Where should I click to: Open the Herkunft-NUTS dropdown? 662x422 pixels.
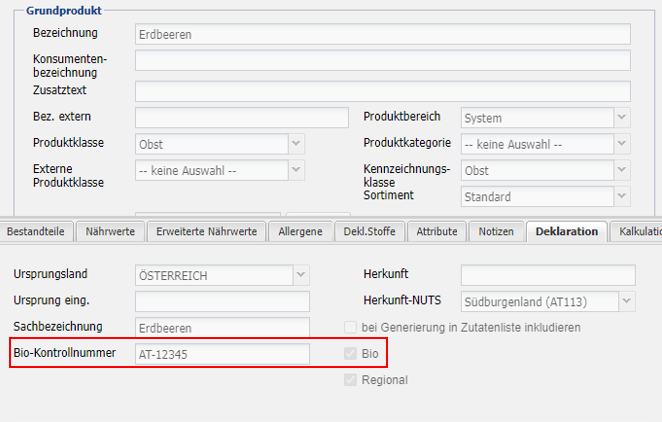click(626, 301)
